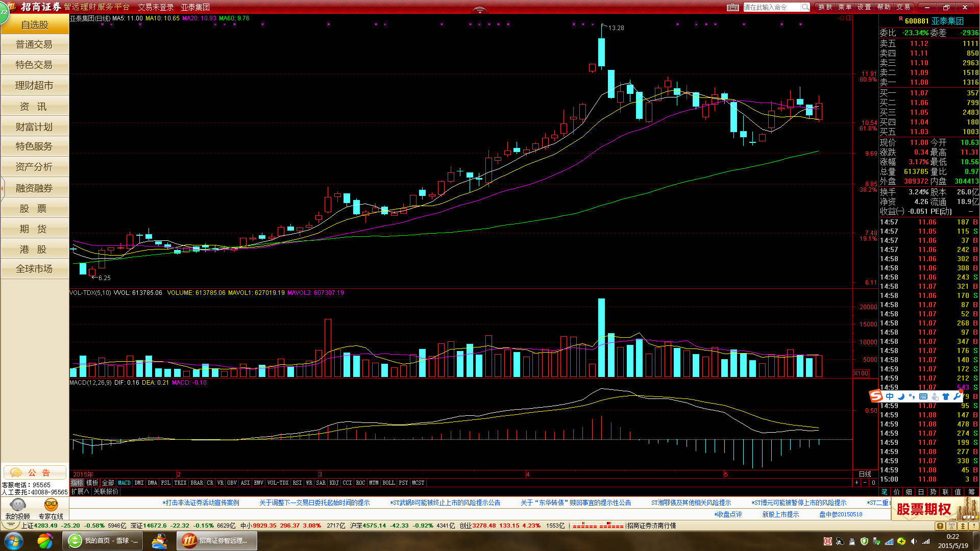This screenshot has width=980, height=551.
Task: Open the Windows Start button
Action: click(x=13, y=541)
